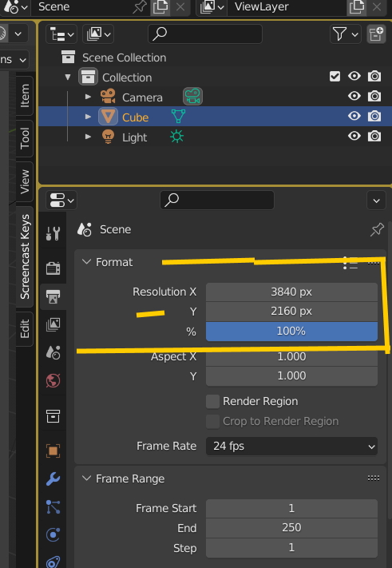The width and height of the screenshot is (392, 568).
Task: Switch to the Item sidebar tab
Action: click(25, 96)
